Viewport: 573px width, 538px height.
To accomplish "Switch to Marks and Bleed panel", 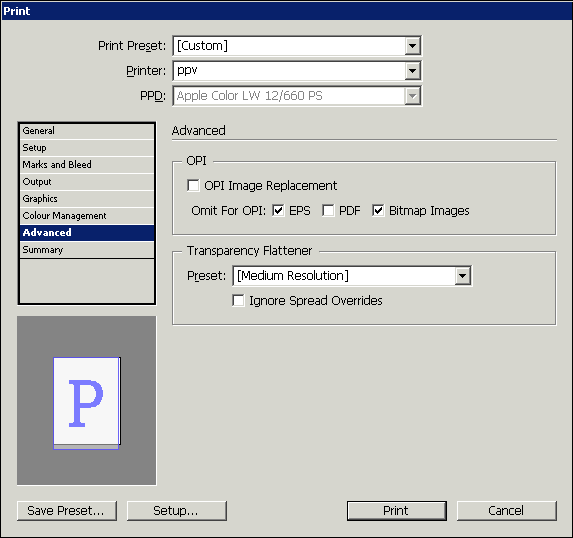I will (x=87, y=165).
